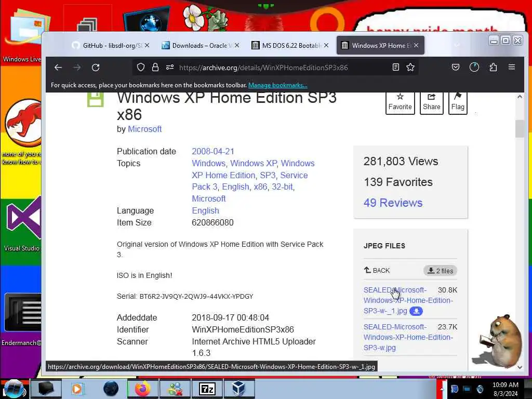Open the dark globe taskbar icon

(111, 389)
